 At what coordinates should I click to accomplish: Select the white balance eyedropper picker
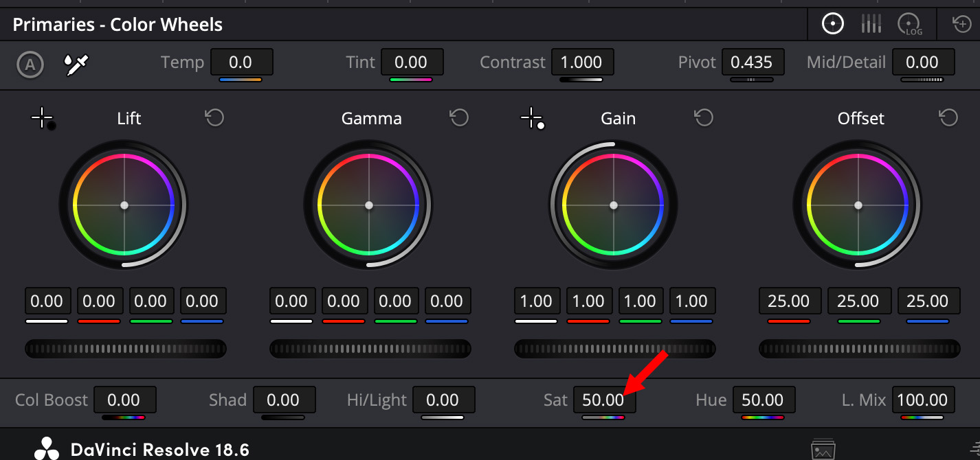pos(76,65)
